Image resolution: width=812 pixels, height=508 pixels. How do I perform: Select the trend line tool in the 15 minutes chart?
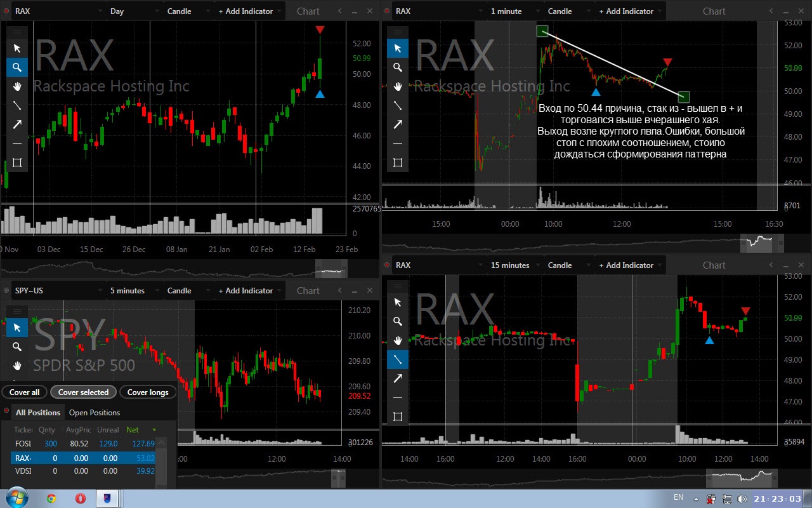tap(398, 359)
